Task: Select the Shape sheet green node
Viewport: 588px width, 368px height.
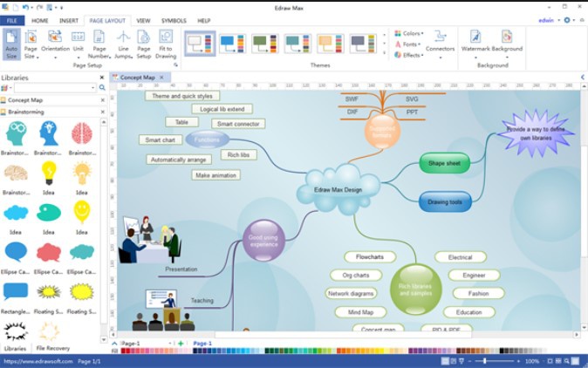Action: (x=444, y=163)
